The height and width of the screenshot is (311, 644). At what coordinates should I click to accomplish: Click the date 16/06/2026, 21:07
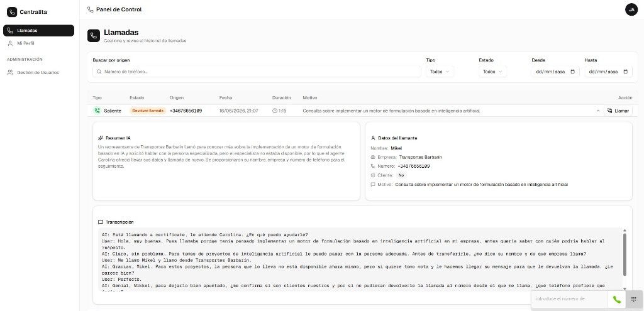[238, 111]
